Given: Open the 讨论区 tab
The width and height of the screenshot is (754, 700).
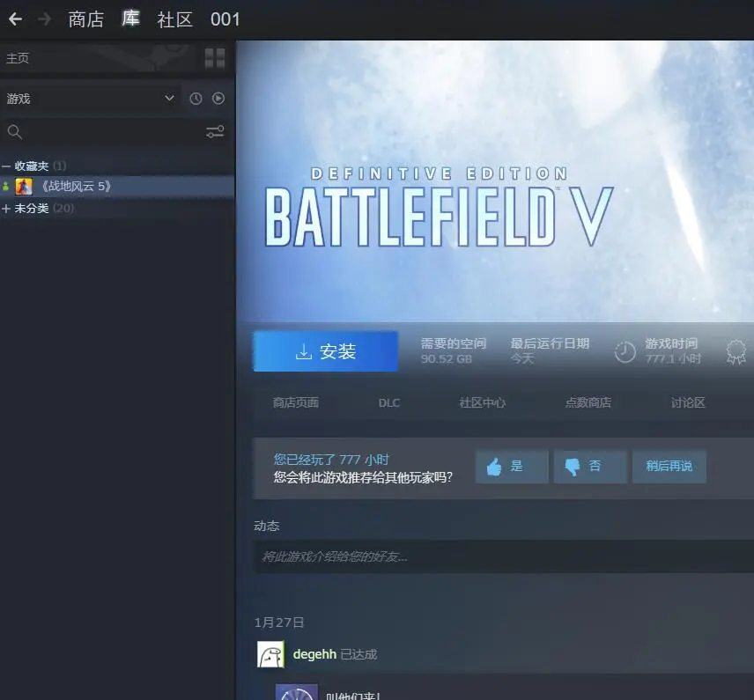Looking at the screenshot, I should [688, 403].
